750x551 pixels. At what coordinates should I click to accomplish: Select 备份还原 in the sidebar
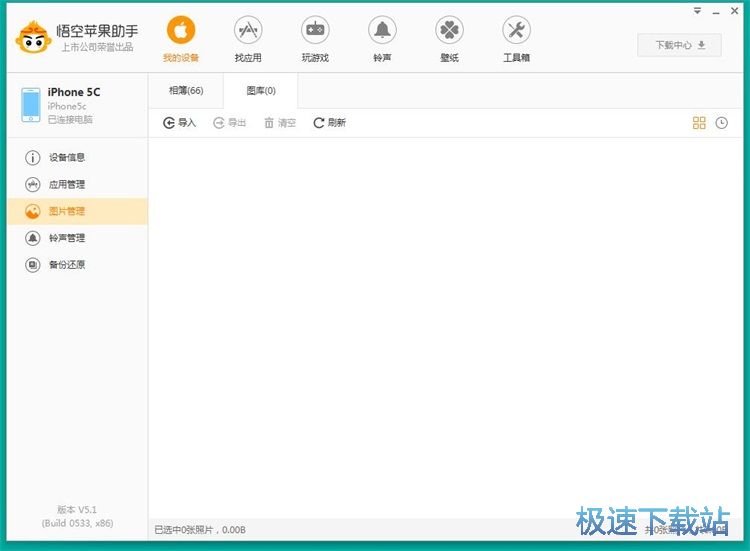point(77,264)
